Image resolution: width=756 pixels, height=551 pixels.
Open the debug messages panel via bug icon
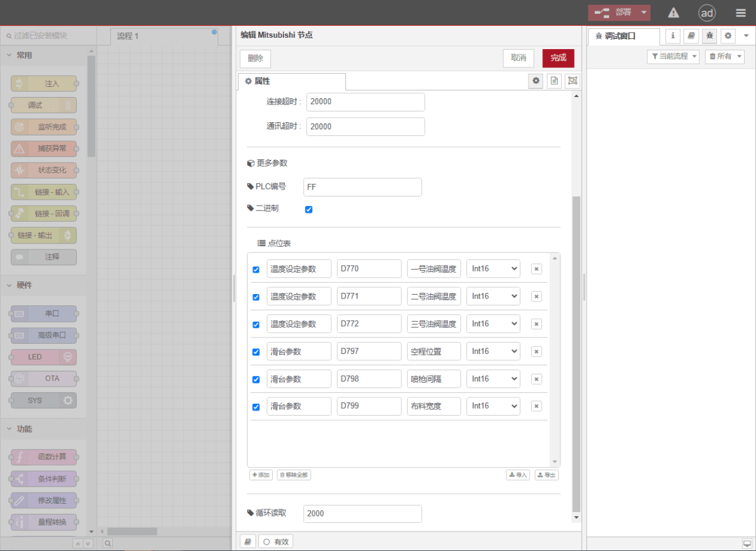[709, 36]
